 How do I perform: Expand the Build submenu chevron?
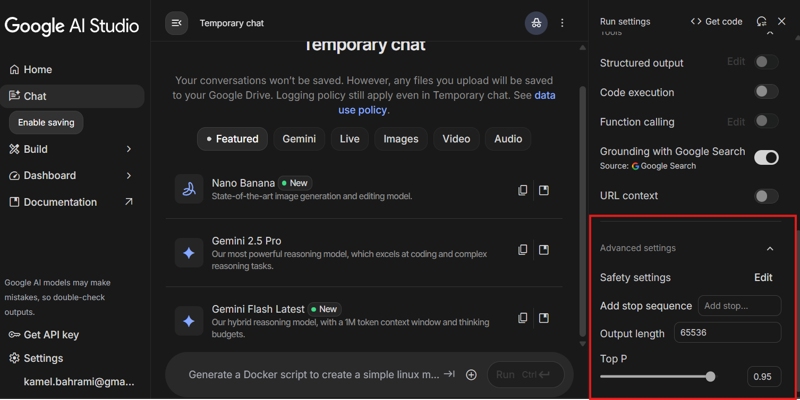[x=129, y=149]
